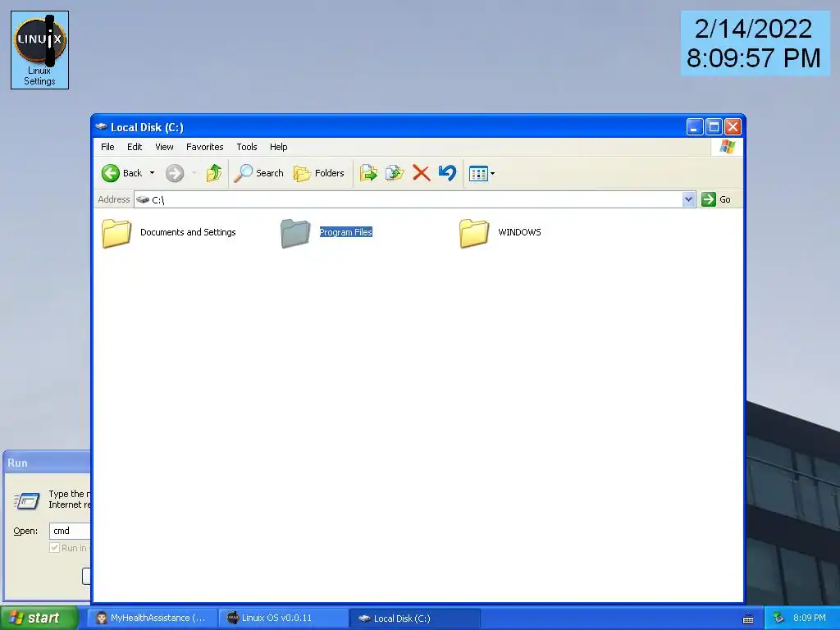Click the Undo toolbar icon
The width and height of the screenshot is (840, 630).
pos(447,173)
